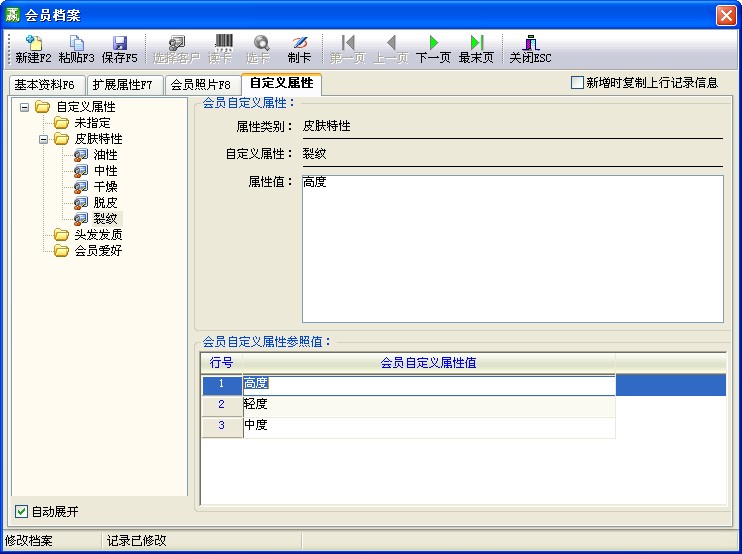The height and width of the screenshot is (554, 742).
Task: Click the 新建F2 toolbar icon
Action: tap(33, 42)
